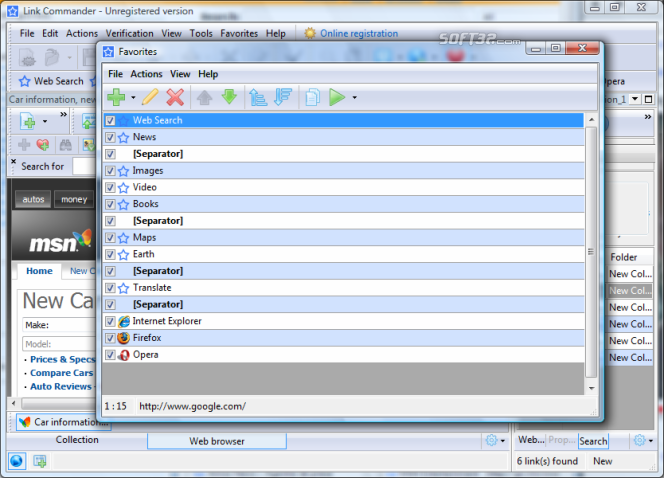Click the green Play arrow icon
The height and width of the screenshot is (478, 664).
[x=337, y=97]
